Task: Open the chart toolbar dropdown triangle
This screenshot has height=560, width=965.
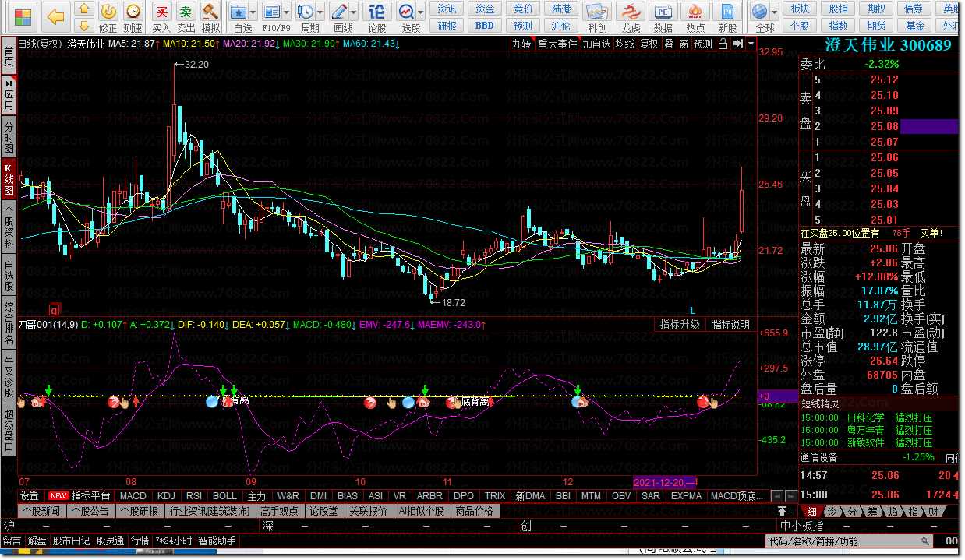Action: tap(751, 44)
